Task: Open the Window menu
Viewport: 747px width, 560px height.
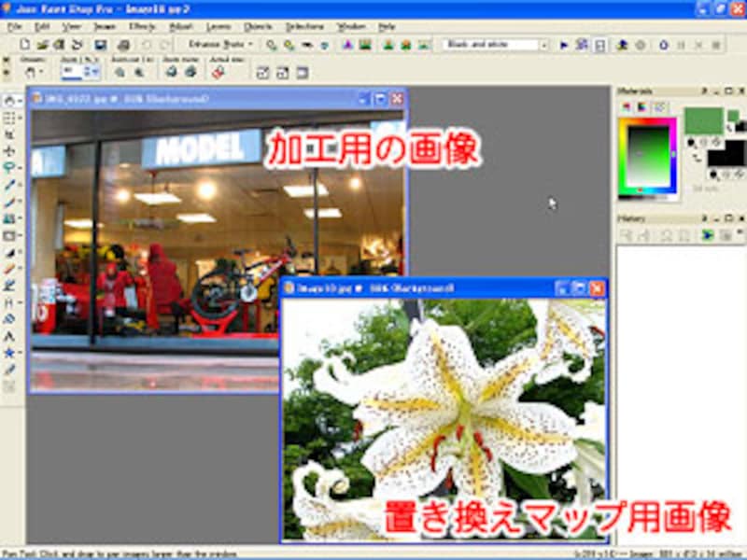Action: [x=351, y=27]
